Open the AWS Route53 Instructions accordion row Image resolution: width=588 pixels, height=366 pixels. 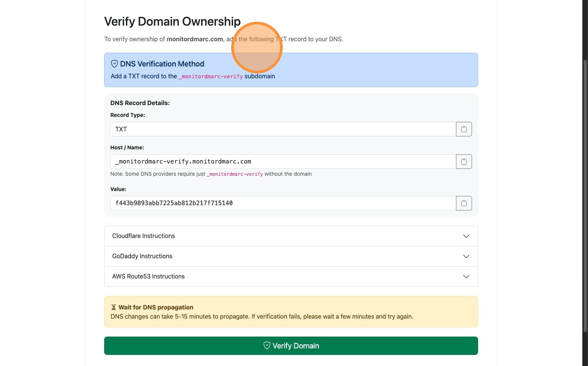pos(291,277)
